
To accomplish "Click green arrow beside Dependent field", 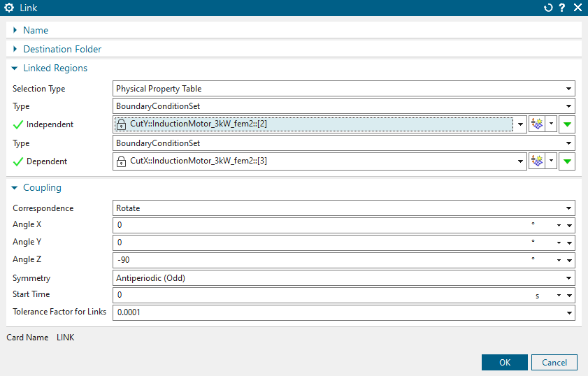I will click(568, 161).
